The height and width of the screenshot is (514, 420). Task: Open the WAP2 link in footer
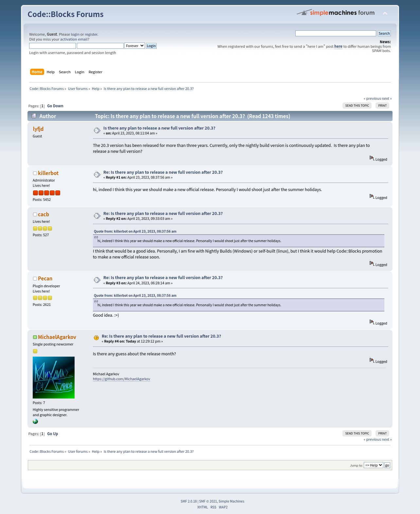pyautogui.click(x=223, y=507)
